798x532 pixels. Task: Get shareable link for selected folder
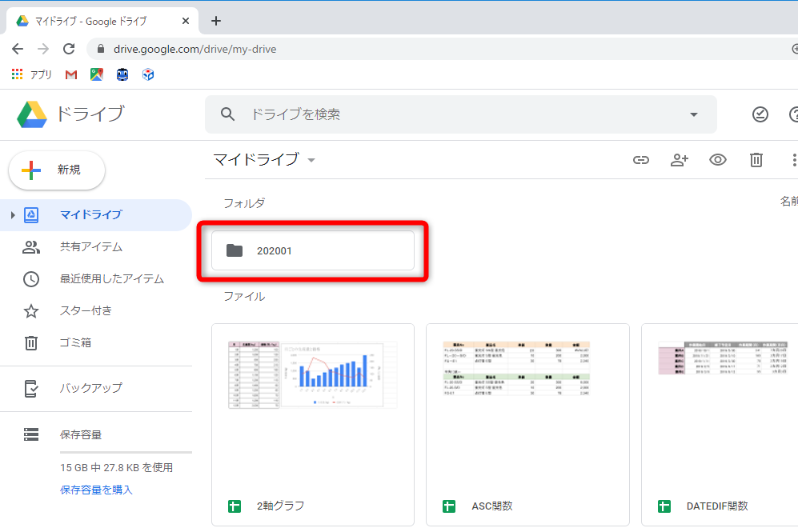(640, 160)
